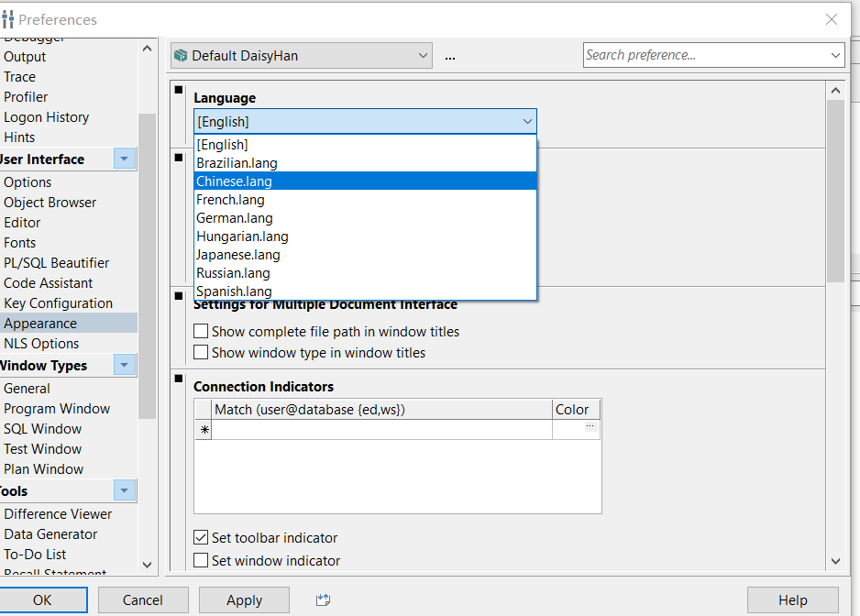Click the Help button
Viewport: 860px width, 616px height.
pyautogui.click(x=793, y=599)
